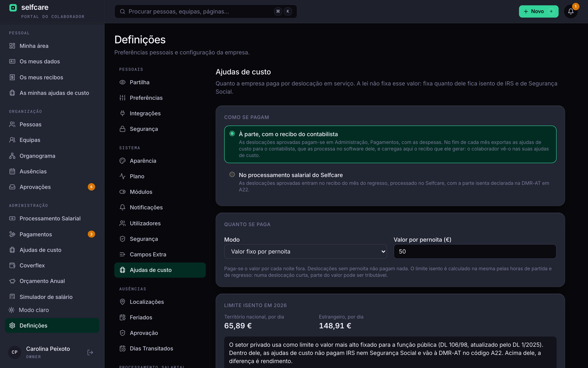The image size is (588, 368).
Task: Open Campos Extra settings section
Action: [x=160, y=254]
